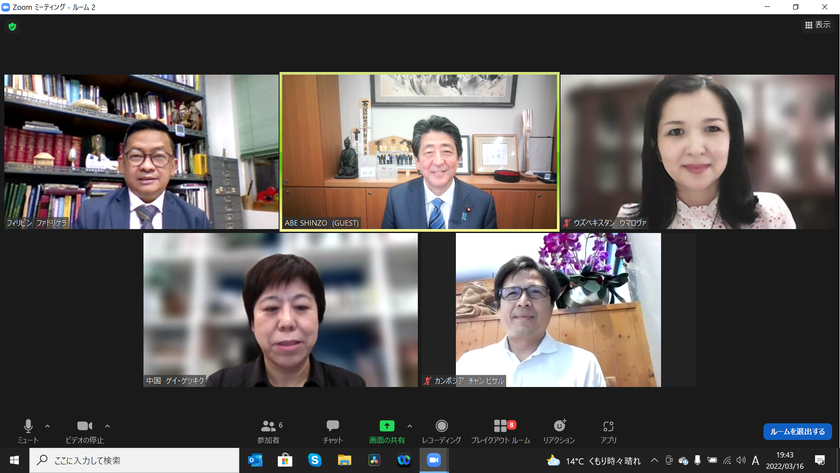Toggle the taskbar volume speaker icon
Screen dimensions: 840x473
[x=741, y=460]
